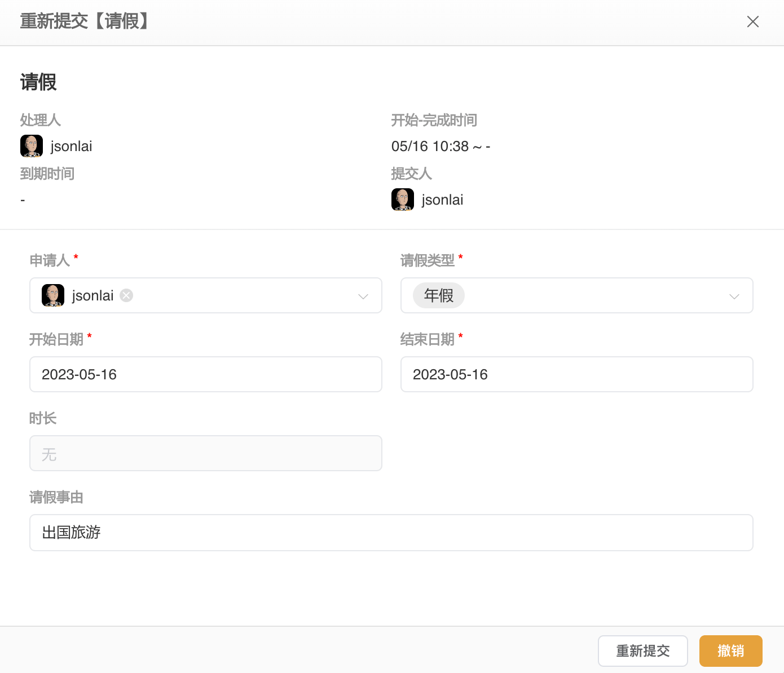Click the 处理人 name jsonlai
Viewport: 784px width, 673px height.
pyautogui.click(x=71, y=146)
